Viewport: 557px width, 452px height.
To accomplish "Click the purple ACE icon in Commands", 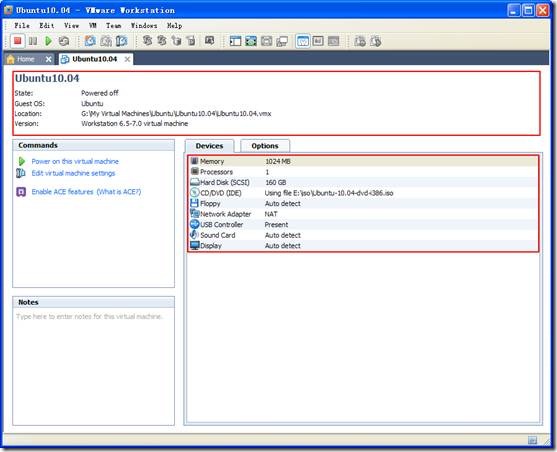I will pyautogui.click(x=21, y=192).
